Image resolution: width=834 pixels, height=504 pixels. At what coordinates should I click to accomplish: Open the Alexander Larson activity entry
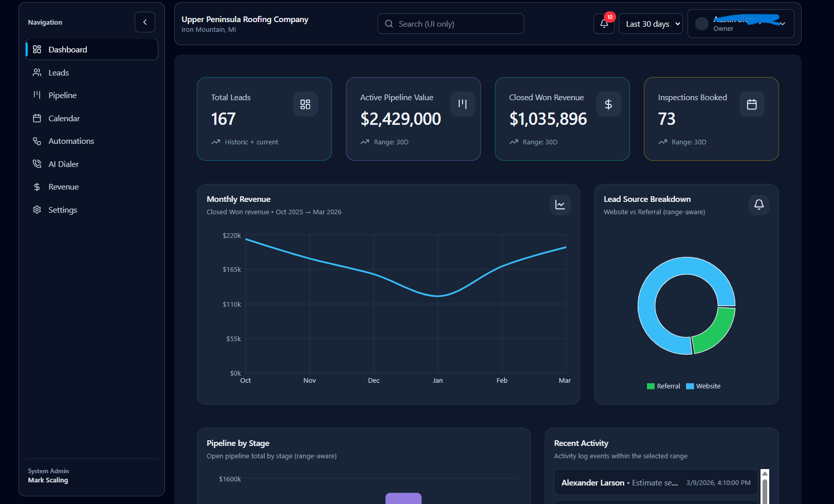tap(656, 482)
